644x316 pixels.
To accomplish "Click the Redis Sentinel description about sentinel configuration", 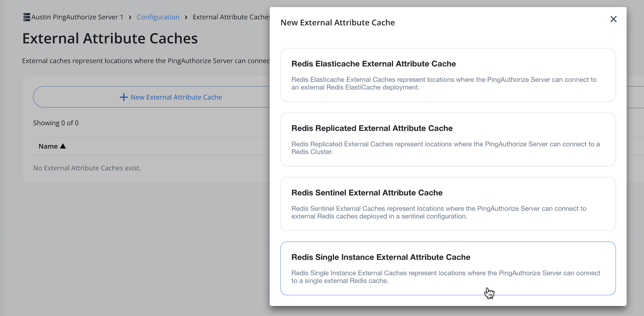I will pyautogui.click(x=439, y=212).
